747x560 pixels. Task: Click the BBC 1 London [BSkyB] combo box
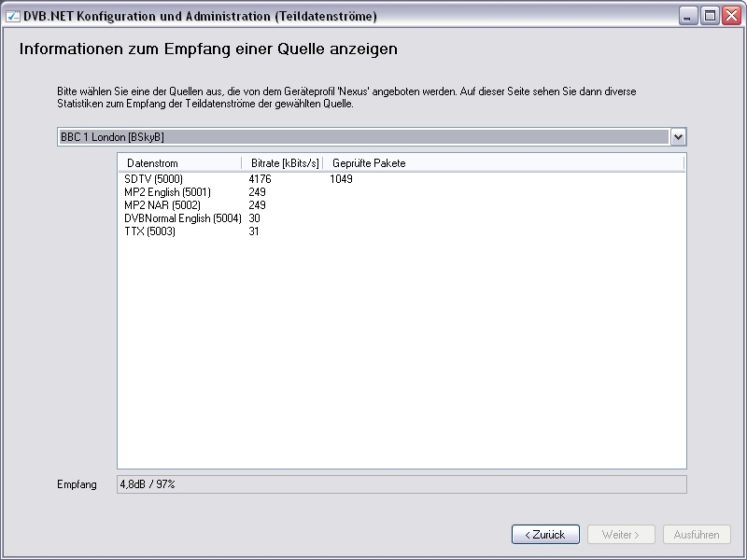coord(362,137)
